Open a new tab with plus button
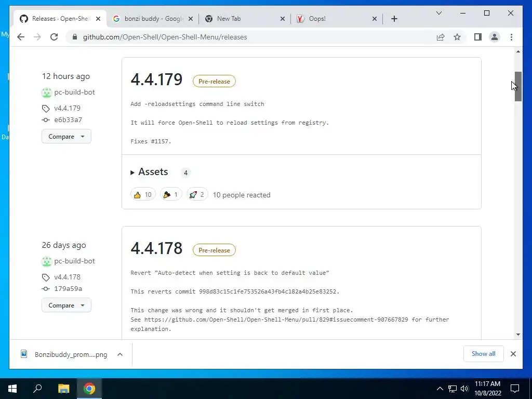Viewport: 532px width, 399px height. click(394, 19)
